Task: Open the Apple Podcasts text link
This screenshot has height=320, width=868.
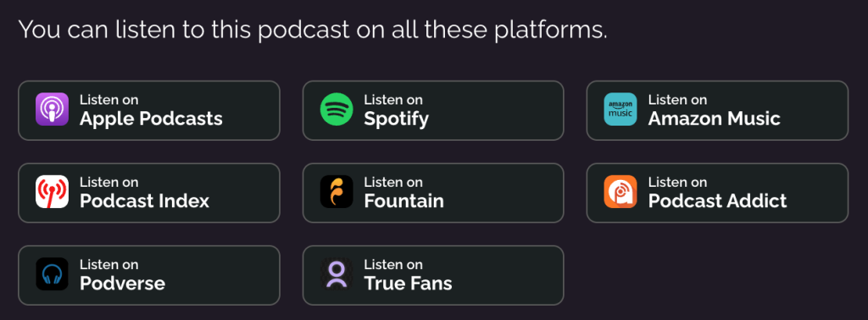Action: 151,119
